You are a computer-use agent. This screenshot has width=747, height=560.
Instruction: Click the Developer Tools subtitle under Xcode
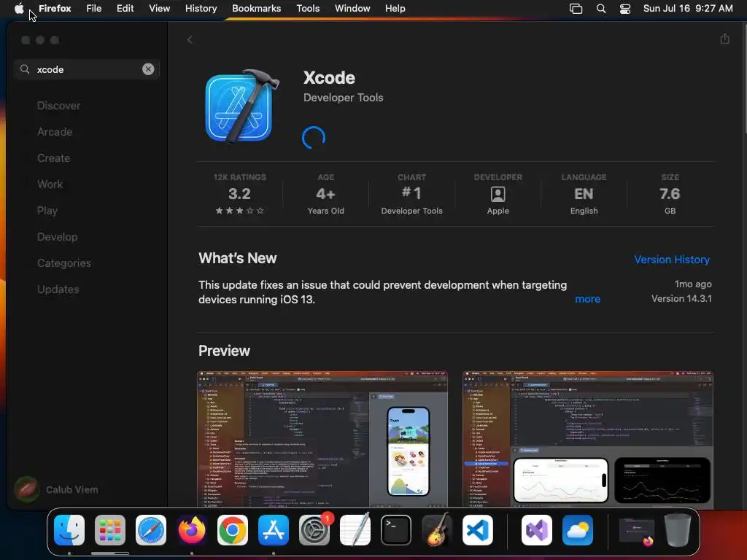tap(343, 98)
